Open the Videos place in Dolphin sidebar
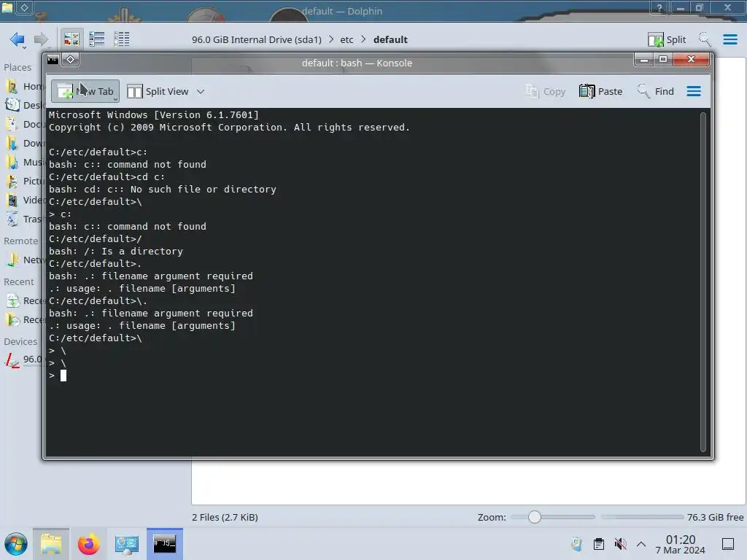The height and width of the screenshot is (560, 747). [x=24, y=200]
